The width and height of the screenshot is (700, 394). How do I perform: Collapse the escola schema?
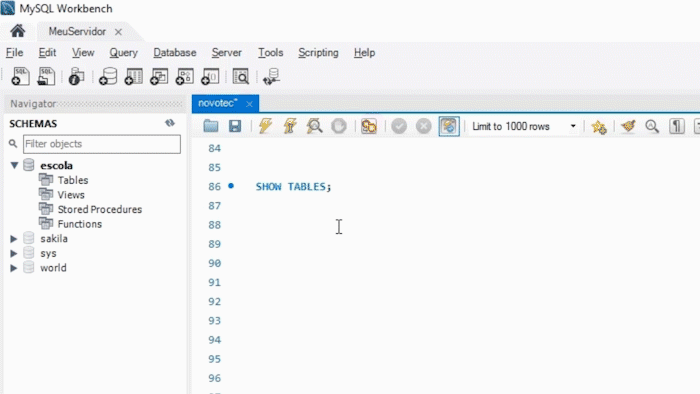(14, 166)
